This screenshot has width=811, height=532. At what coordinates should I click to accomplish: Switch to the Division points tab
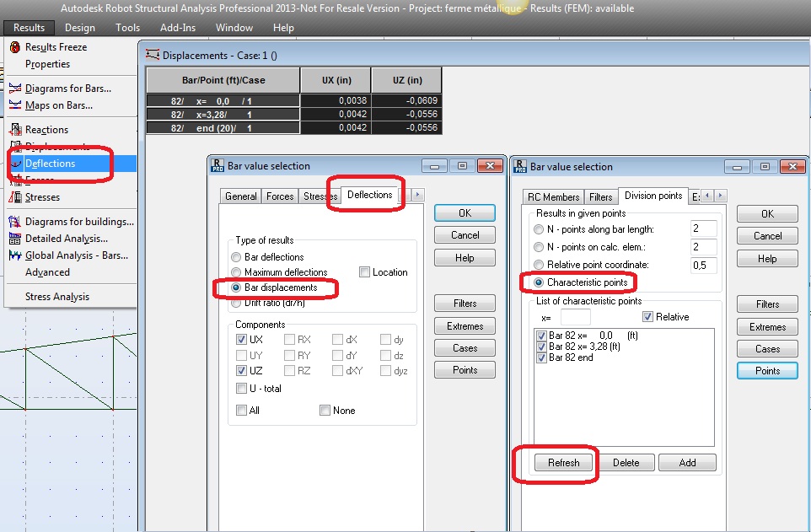pos(653,196)
